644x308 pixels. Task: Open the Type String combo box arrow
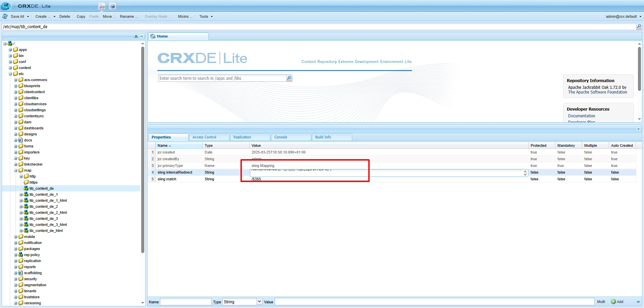tap(259, 302)
